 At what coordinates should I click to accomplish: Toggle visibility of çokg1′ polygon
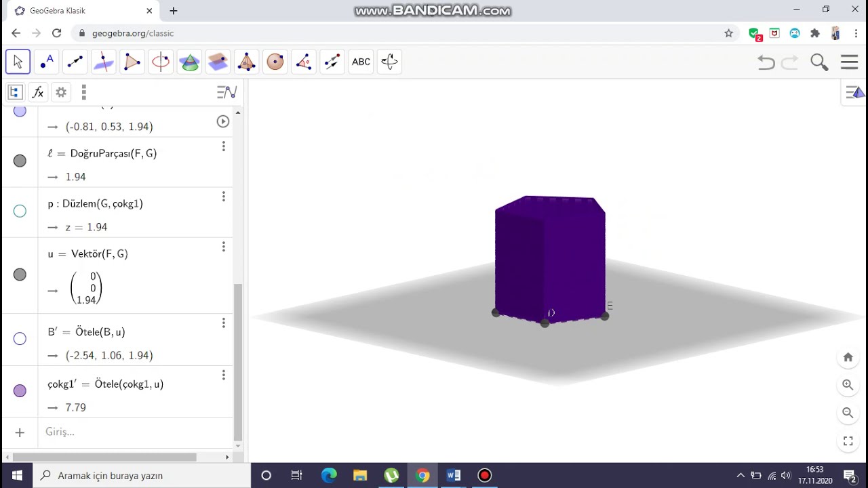(x=20, y=391)
